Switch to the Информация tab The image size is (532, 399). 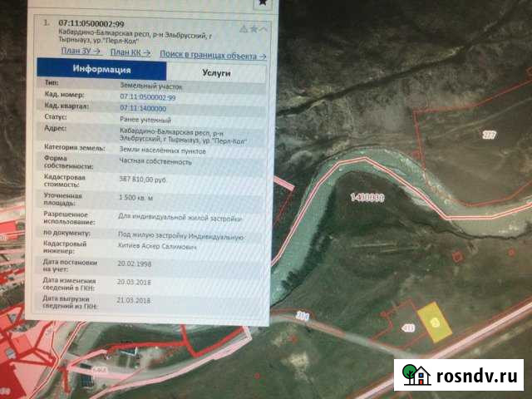pos(101,71)
